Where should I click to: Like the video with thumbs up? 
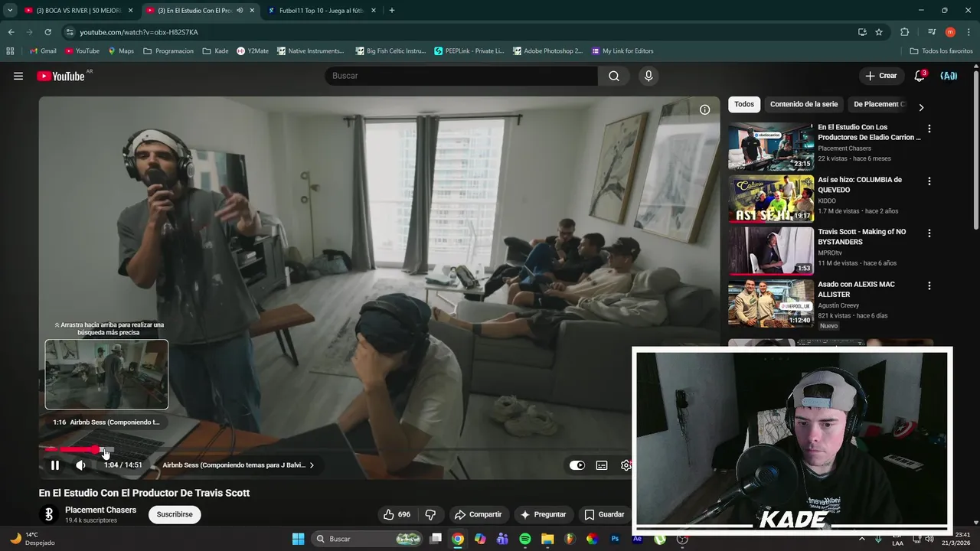[x=397, y=514]
